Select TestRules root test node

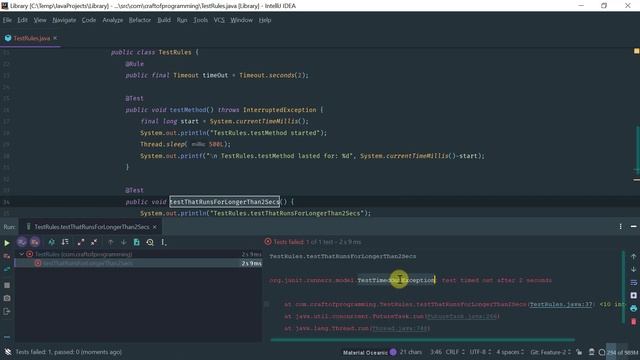(139, 254)
